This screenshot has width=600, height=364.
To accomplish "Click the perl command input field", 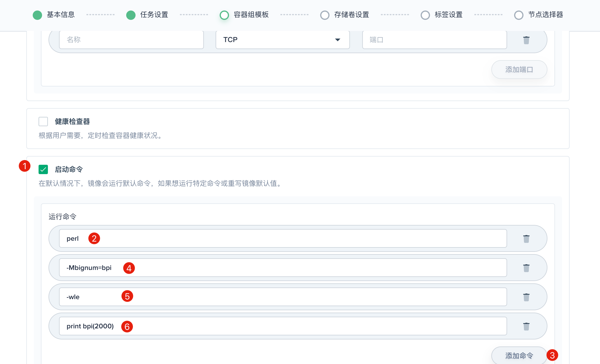I will (x=282, y=238).
